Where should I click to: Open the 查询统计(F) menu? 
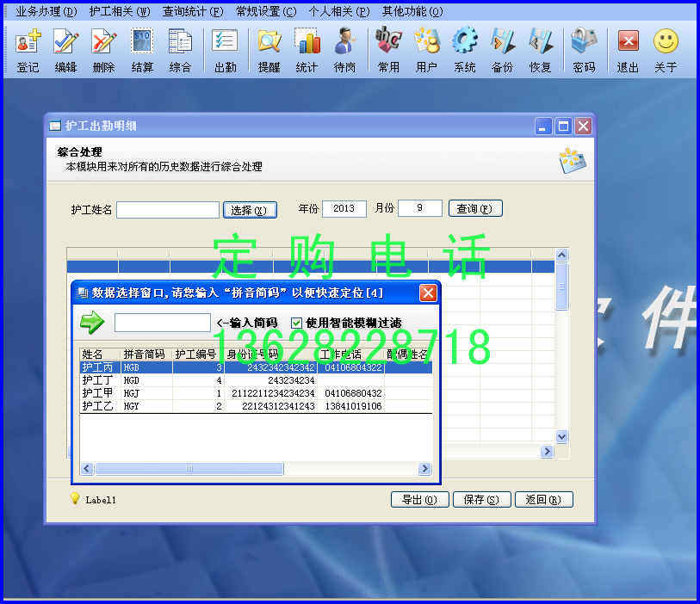(x=193, y=11)
